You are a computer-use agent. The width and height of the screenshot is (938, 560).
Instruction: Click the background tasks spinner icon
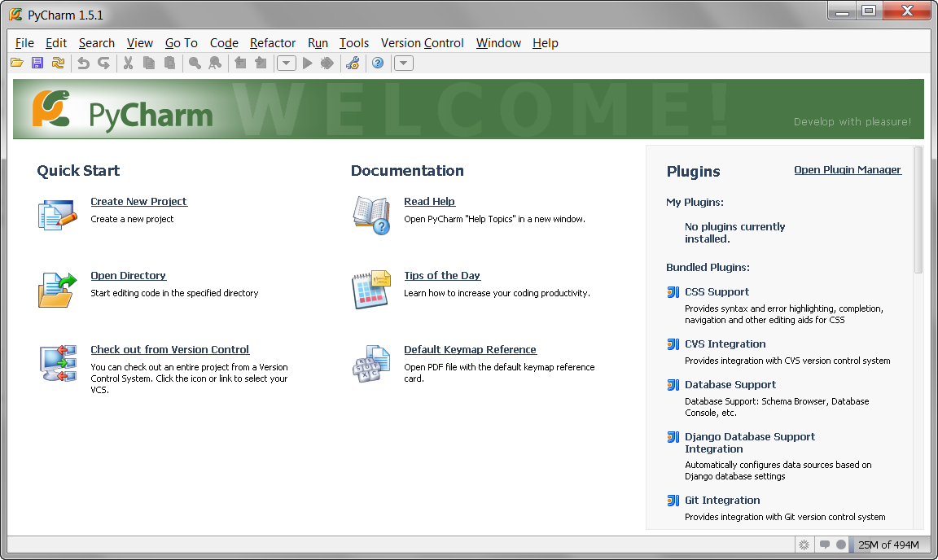804,545
